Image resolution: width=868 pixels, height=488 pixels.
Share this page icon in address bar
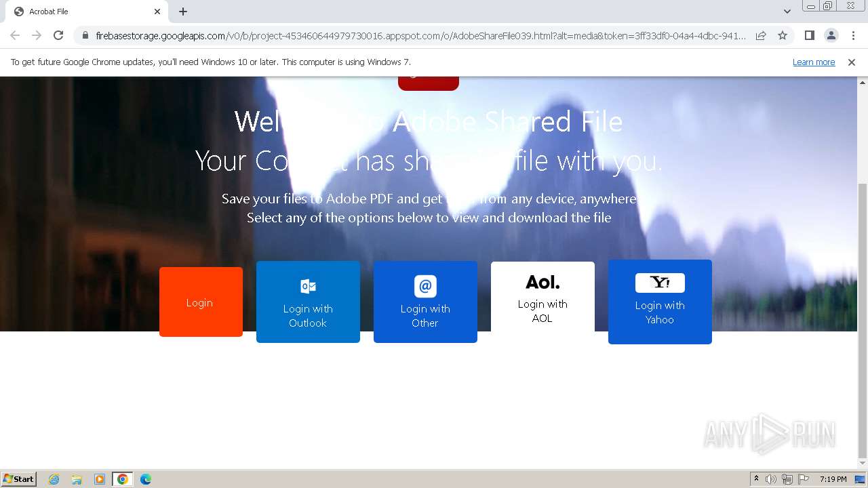(x=761, y=35)
